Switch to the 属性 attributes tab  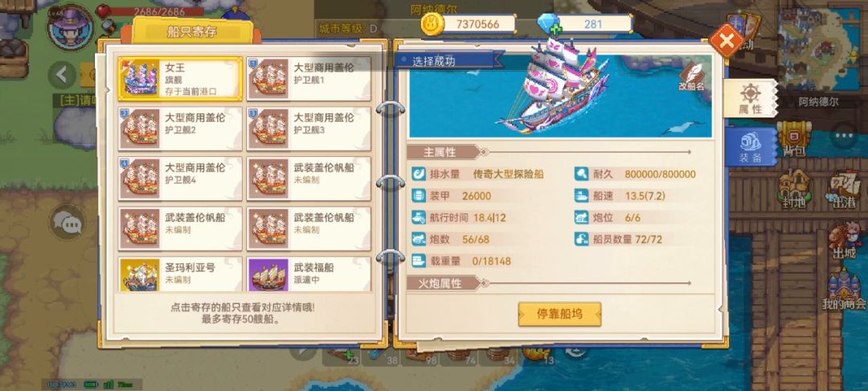point(750,99)
